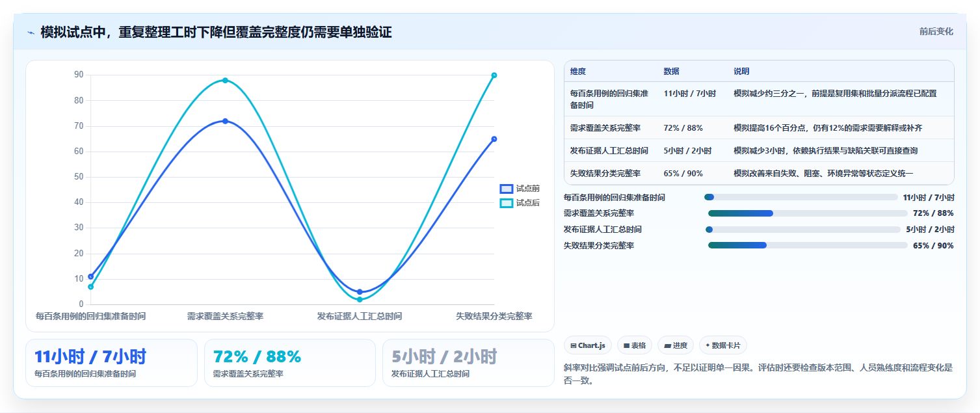
Task: Click the x-axis label 每百条用例的回归集准备时间
Action: pos(90,316)
